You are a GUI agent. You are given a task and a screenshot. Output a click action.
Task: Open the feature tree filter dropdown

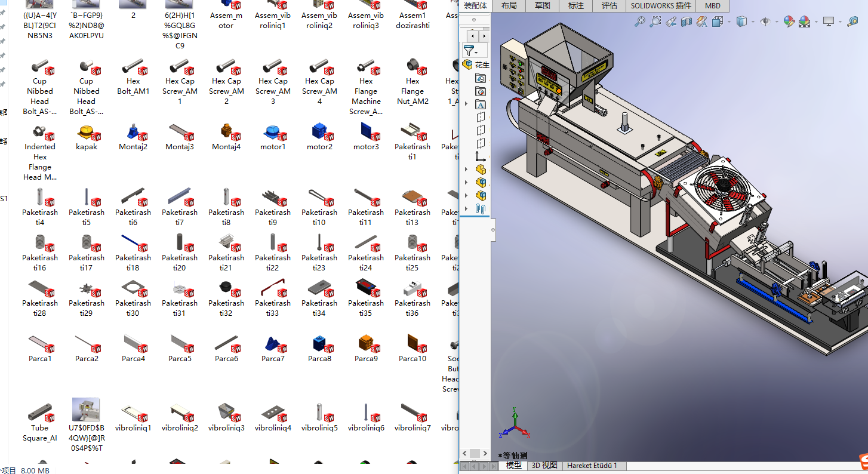(470, 51)
